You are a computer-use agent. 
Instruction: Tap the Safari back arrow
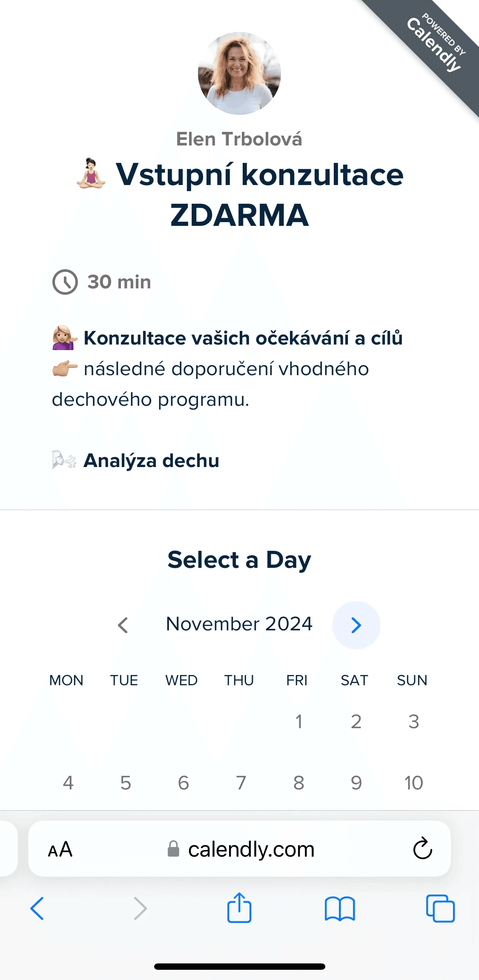point(37,909)
